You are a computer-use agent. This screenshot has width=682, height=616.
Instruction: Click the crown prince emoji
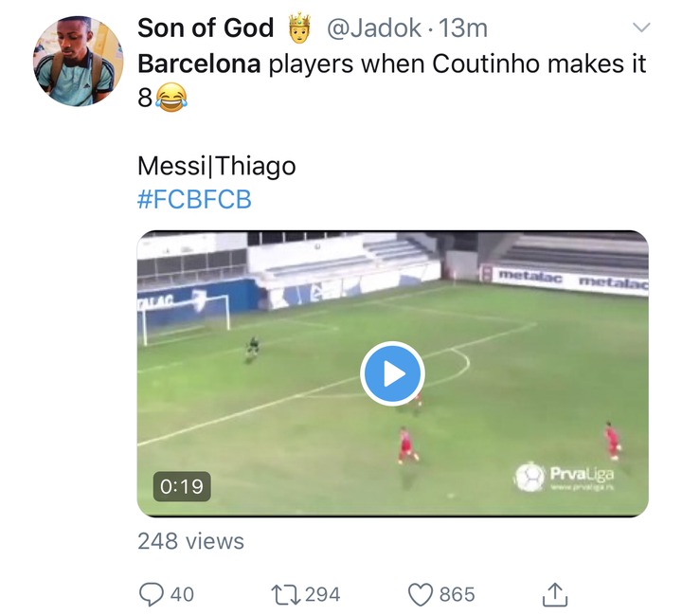click(x=299, y=27)
